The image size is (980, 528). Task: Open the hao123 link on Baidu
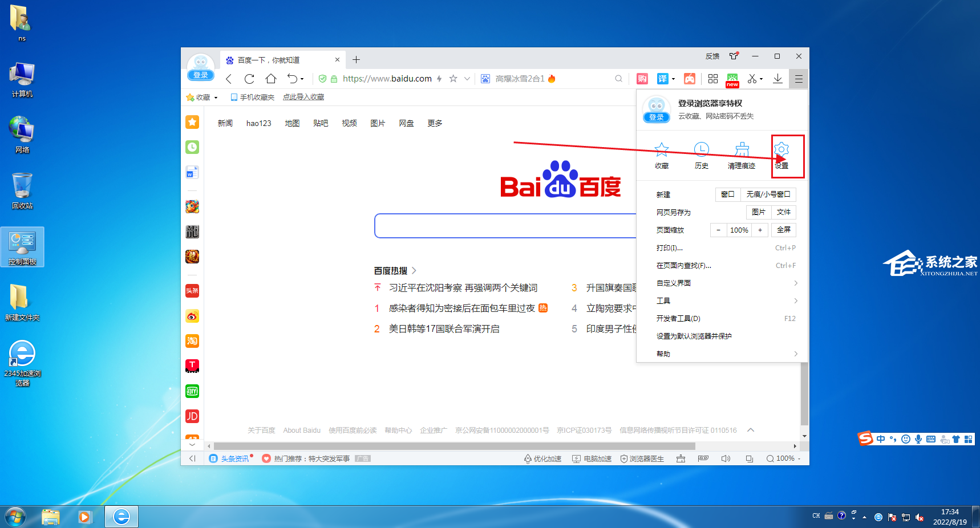(259, 123)
